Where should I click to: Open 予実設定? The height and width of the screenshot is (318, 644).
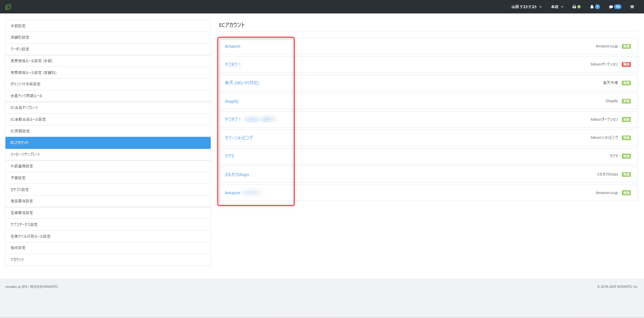click(x=108, y=178)
